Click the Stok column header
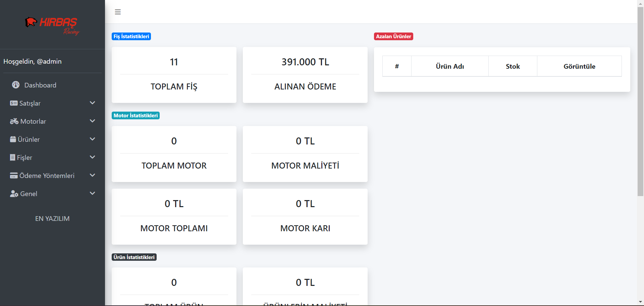Screen dimensions: 644x306 pyautogui.click(x=513, y=66)
